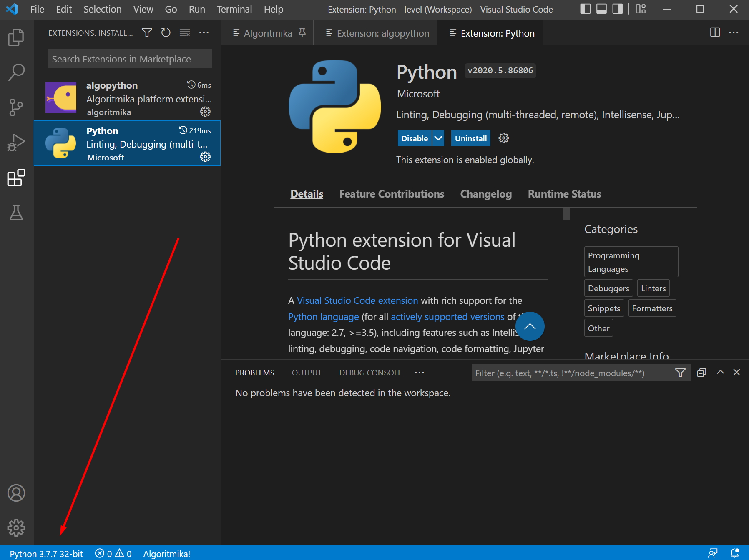Click the Debuggers category tag
749x560 pixels.
[608, 288]
